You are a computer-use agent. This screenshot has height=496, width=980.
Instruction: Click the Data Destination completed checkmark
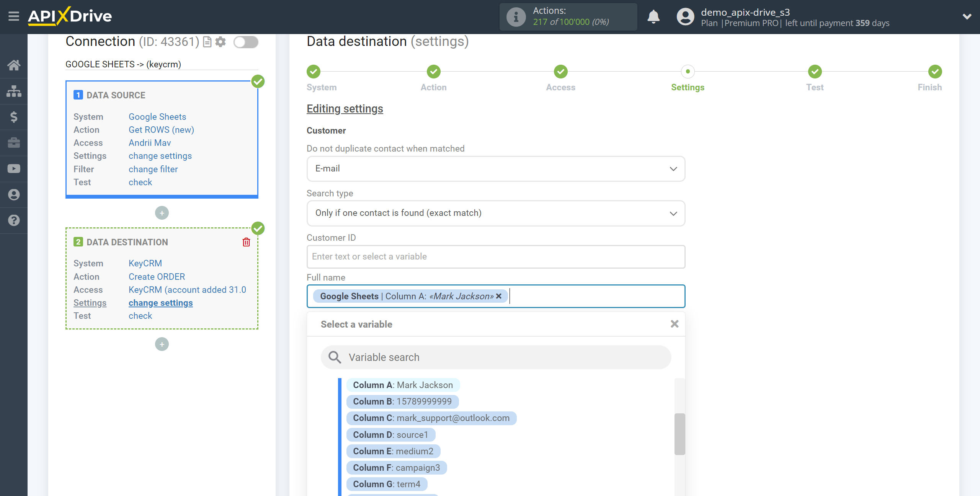tap(258, 228)
